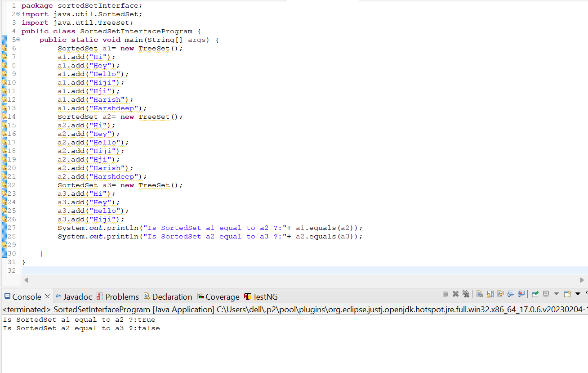588x373 pixels.
Task: Click the Open Console icon
Action: click(567, 294)
